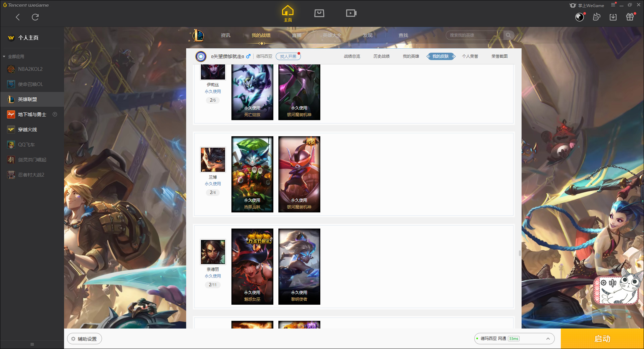Image resolution: width=644 pixels, height=349 pixels.
Task: Open the 黎明使者 skin card
Action: pos(299,266)
